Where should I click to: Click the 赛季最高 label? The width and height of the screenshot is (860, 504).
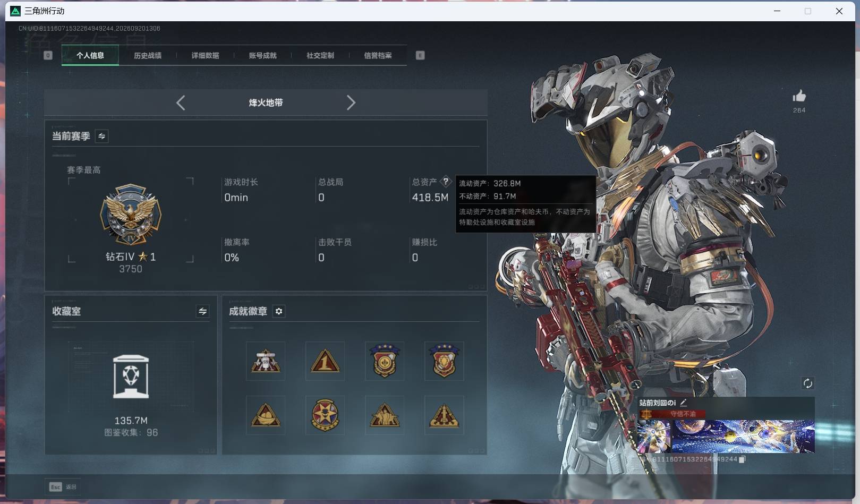(x=84, y=170)
